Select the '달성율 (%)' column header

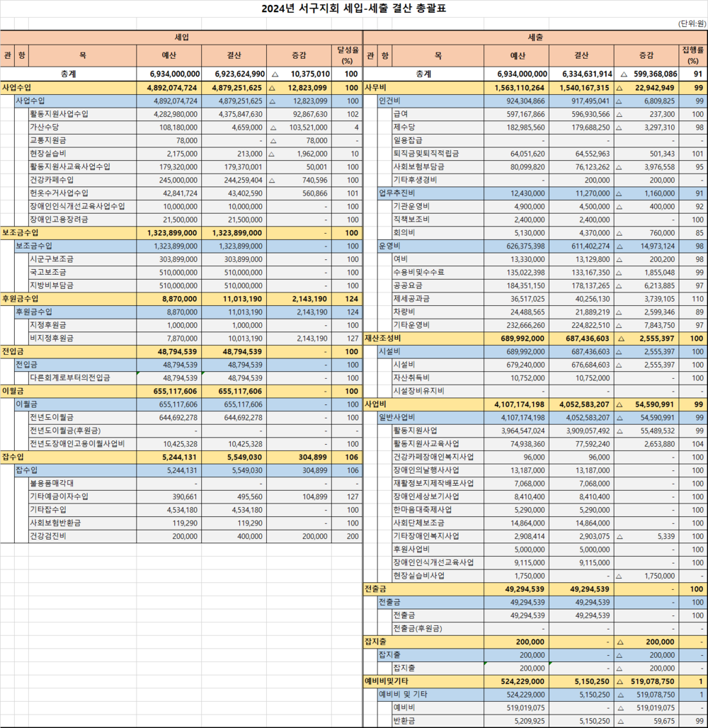click(x=347, y=56)
